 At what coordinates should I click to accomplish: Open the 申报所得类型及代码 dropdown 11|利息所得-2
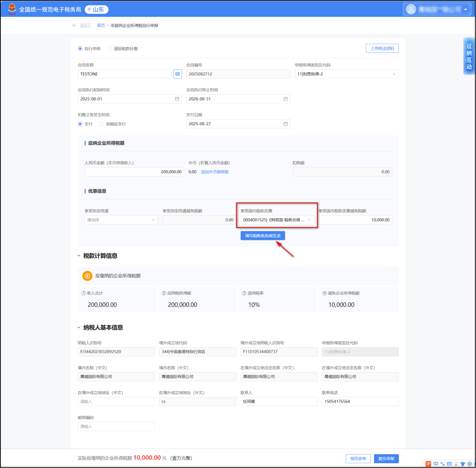click(346, 74)
